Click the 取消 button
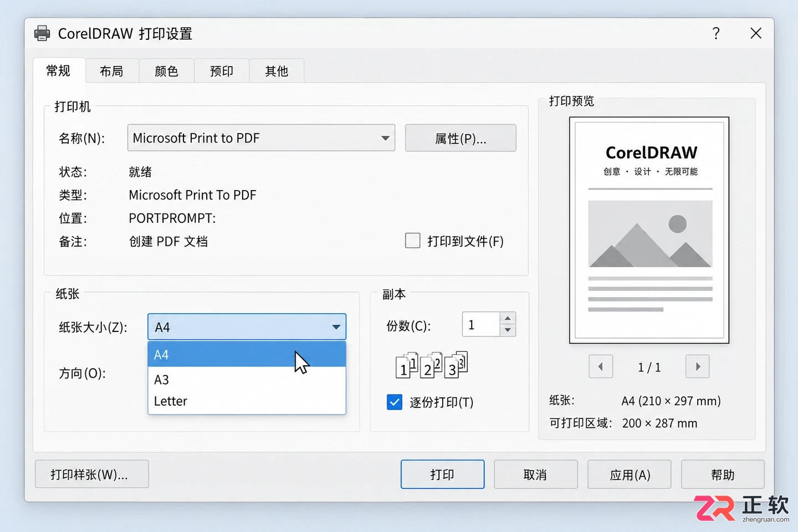Image resolution: width=798 pixels, height=532 pixels. point(535,474)
